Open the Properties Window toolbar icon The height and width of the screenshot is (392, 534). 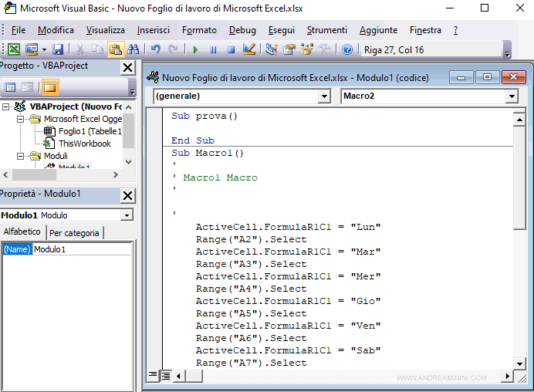coord(289,49)
